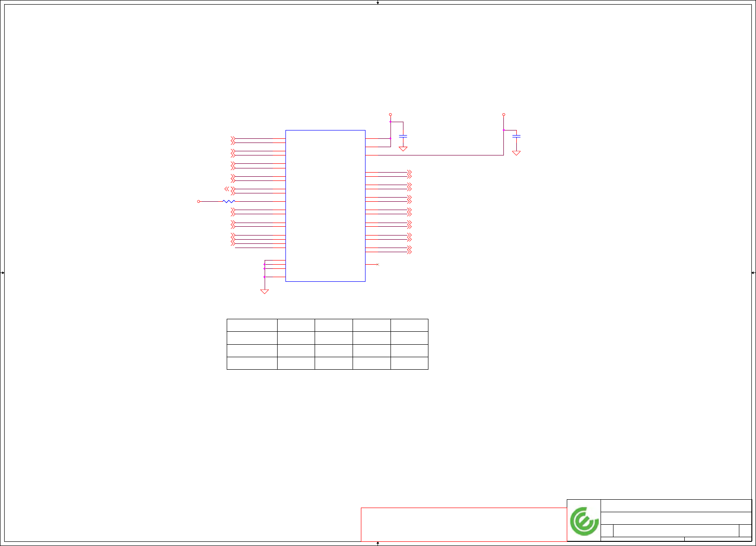This screenshot has height=546, width=756.
Task: Click the green circular company logo
Action: 584,521
